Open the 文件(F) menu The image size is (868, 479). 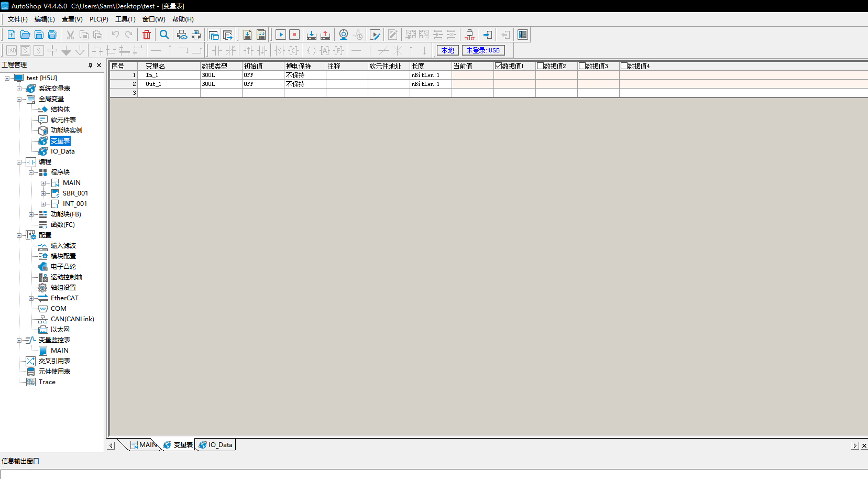coord(18,19)
